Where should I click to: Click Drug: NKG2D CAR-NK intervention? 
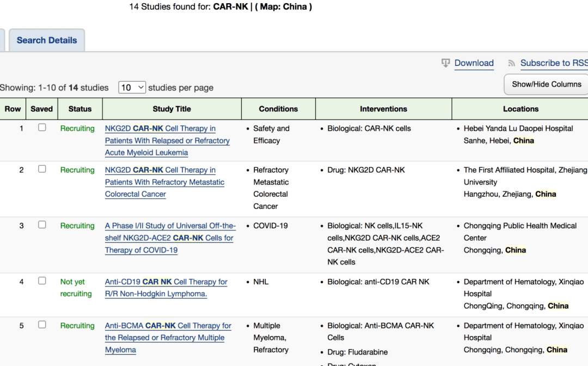point(366,170)
